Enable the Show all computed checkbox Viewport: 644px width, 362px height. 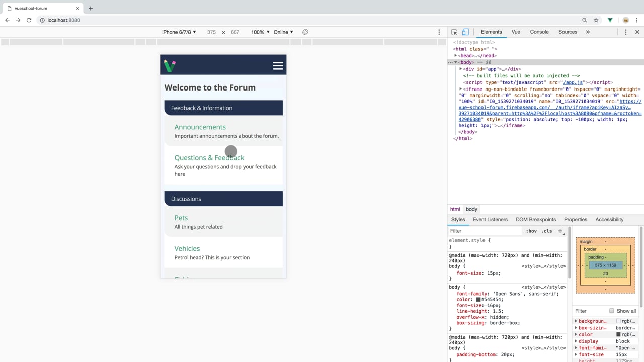click(612, 311)
